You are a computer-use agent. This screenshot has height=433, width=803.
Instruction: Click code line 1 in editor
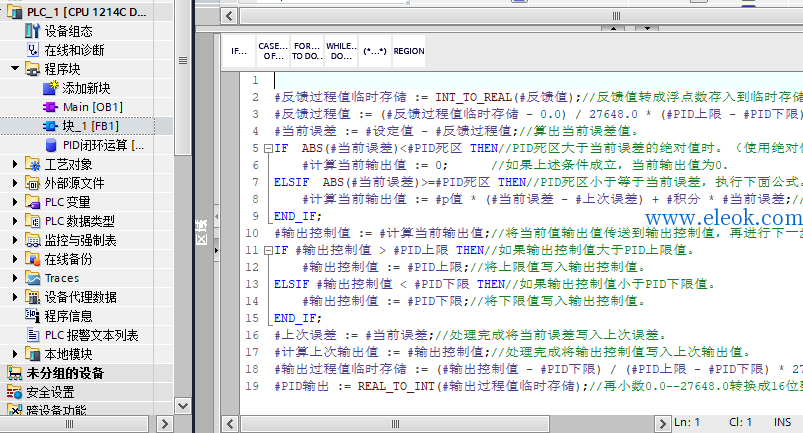click(538, 80)
